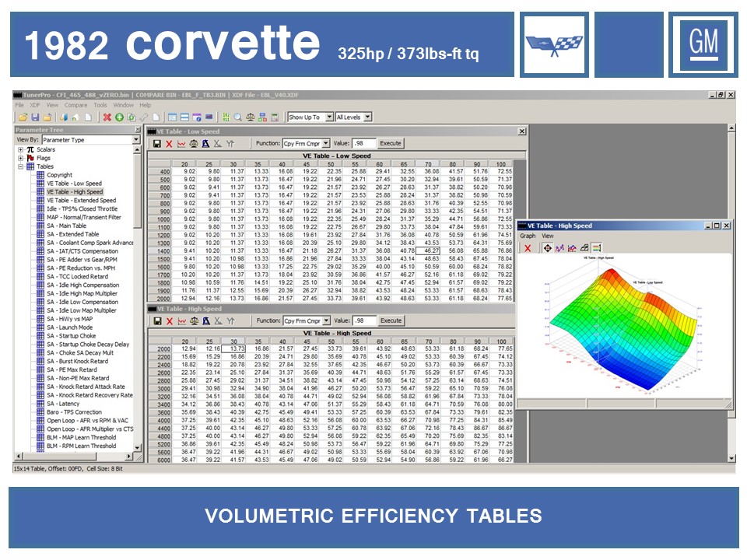
Task: Click the window-with-info-badge icon in main toolbar
Action: tap(196, 117)
